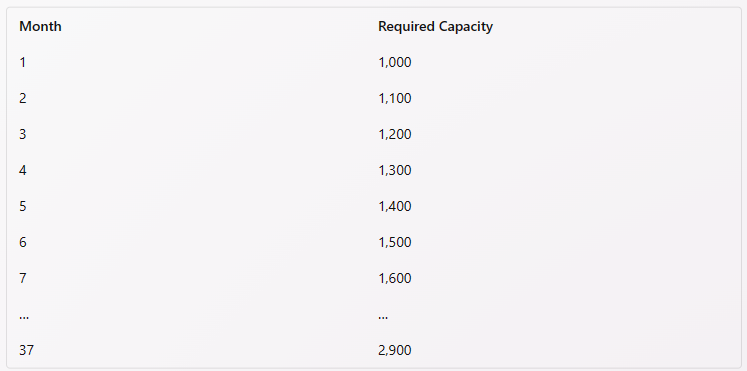Screen dimensions: 747x371
Task: Select the month 1 cell
Action: 22,62
